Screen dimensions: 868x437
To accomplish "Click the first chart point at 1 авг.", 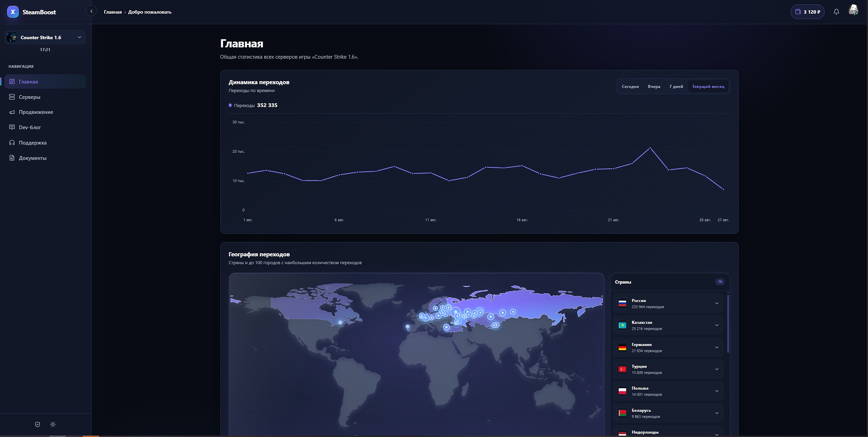I will 248,173.
